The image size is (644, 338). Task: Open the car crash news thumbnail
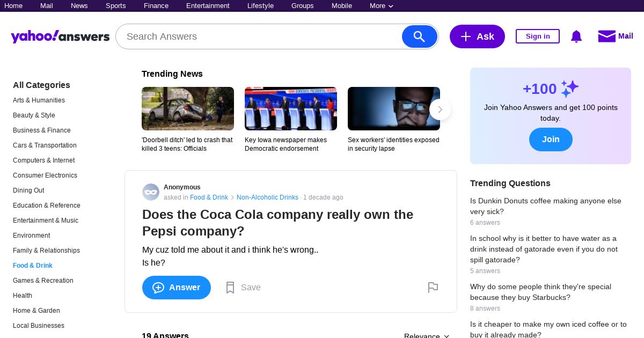coord(188,108)
